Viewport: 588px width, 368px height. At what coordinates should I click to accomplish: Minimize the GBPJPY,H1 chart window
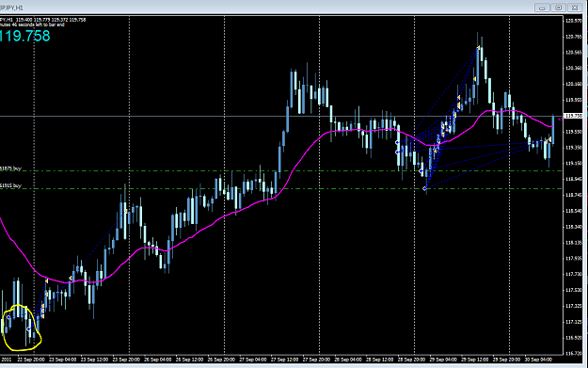pyautogui.click(x=542, y=8)
